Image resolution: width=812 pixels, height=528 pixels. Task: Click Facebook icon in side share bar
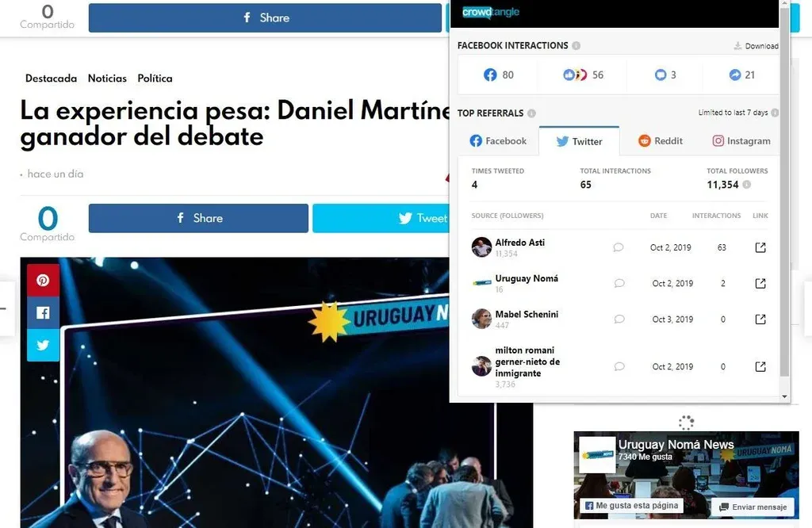43,312
